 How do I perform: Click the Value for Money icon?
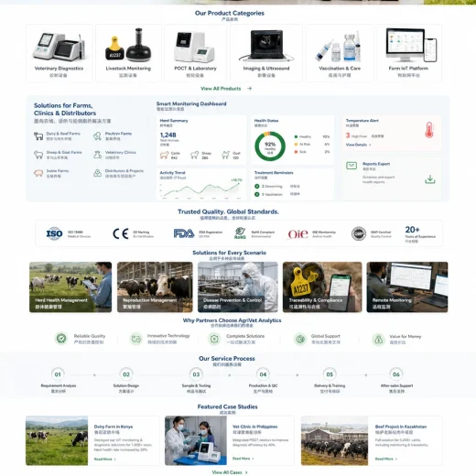pos(379,339)
